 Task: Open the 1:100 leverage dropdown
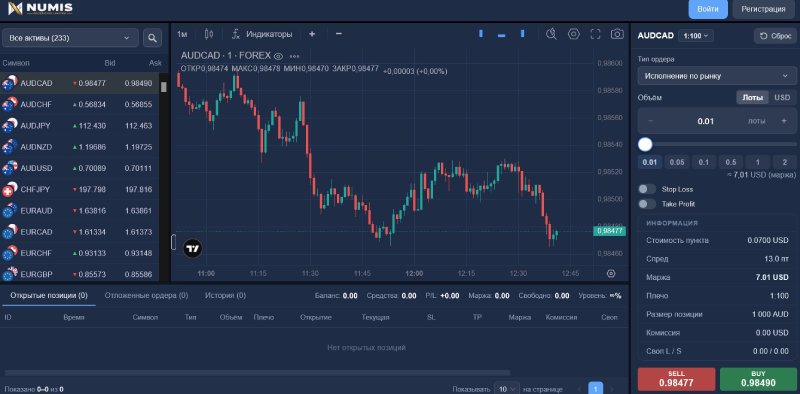click(695, 36)
